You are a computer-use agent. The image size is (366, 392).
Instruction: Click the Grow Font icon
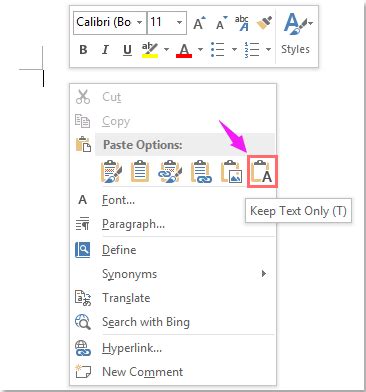199,23
